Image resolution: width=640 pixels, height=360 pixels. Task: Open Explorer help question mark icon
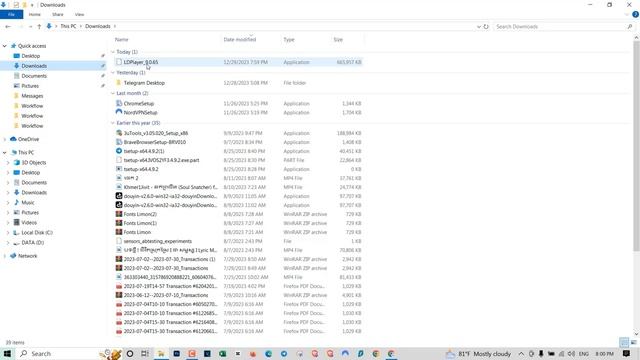(x=636, y=14)
